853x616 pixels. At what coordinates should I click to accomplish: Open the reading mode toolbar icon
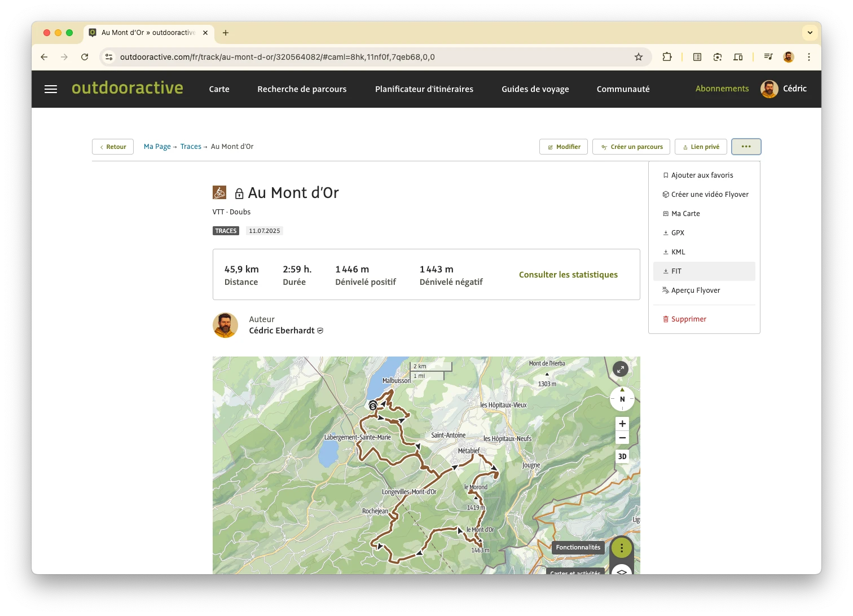pos(697,57)
